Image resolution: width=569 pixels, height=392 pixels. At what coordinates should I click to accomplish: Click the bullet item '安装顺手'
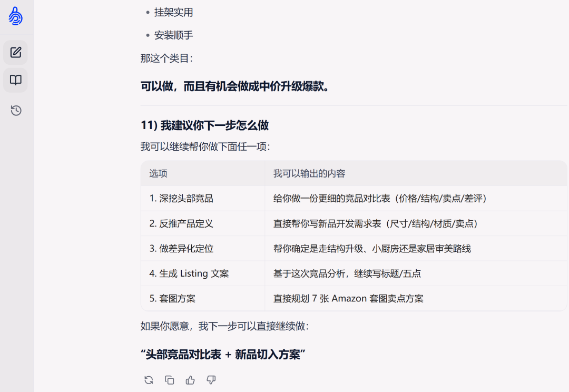pyautogui.click(x=173, y=35)
